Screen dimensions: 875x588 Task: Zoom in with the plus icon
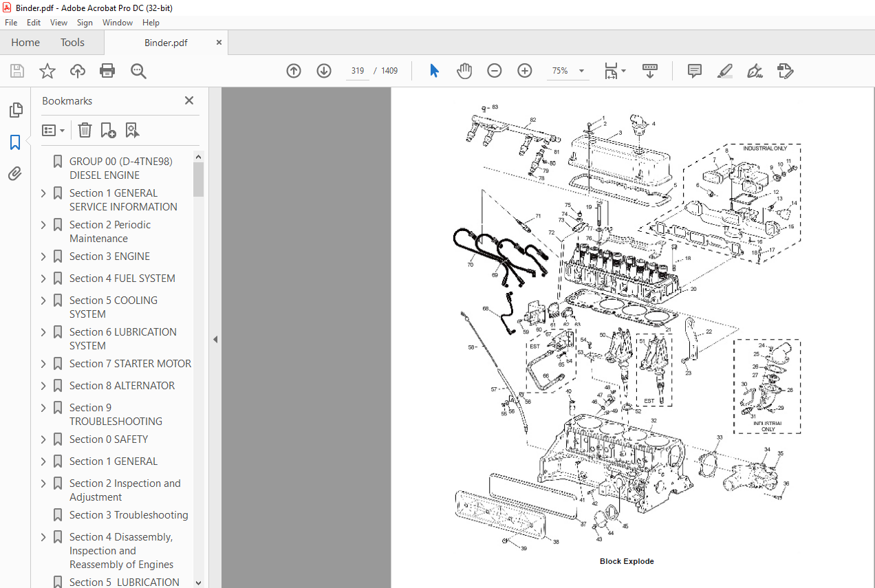525,71
